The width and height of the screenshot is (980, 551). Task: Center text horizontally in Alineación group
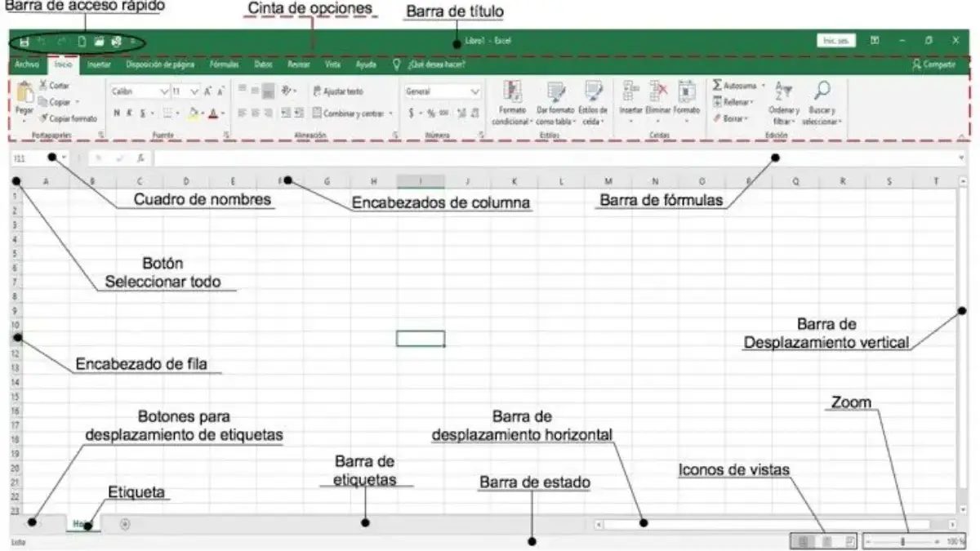(x=256, y=113)
